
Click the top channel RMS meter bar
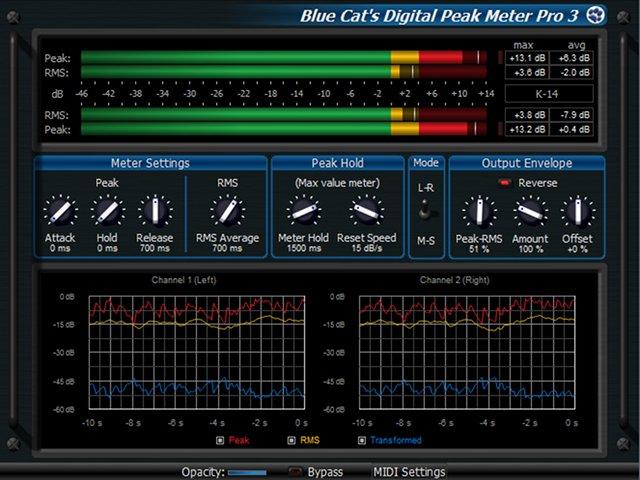point(284,72)
